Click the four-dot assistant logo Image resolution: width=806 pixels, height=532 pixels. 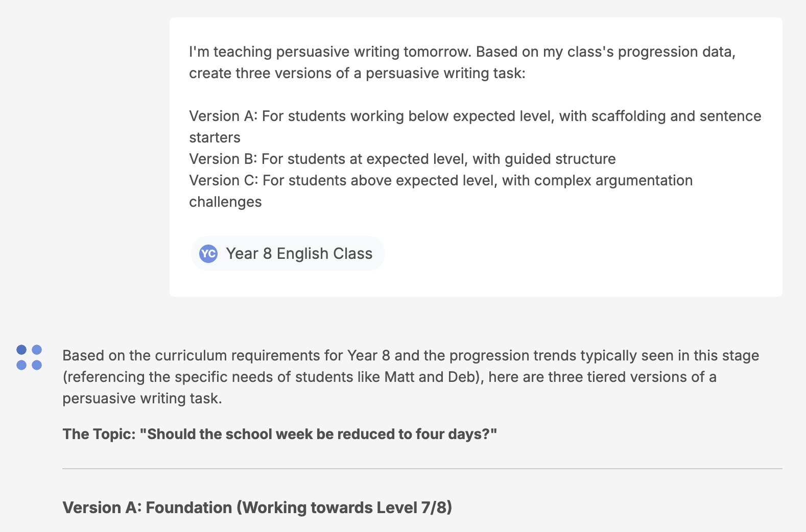(29, 357)
